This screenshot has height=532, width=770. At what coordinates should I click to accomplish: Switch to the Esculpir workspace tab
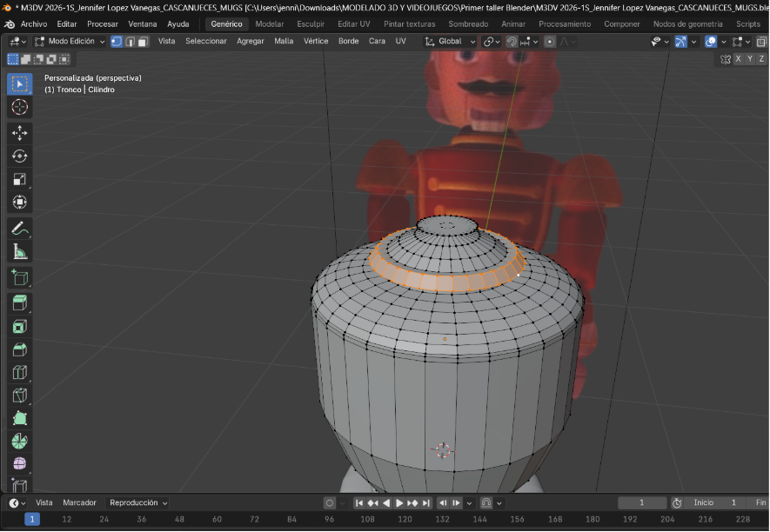pos(311,24)
